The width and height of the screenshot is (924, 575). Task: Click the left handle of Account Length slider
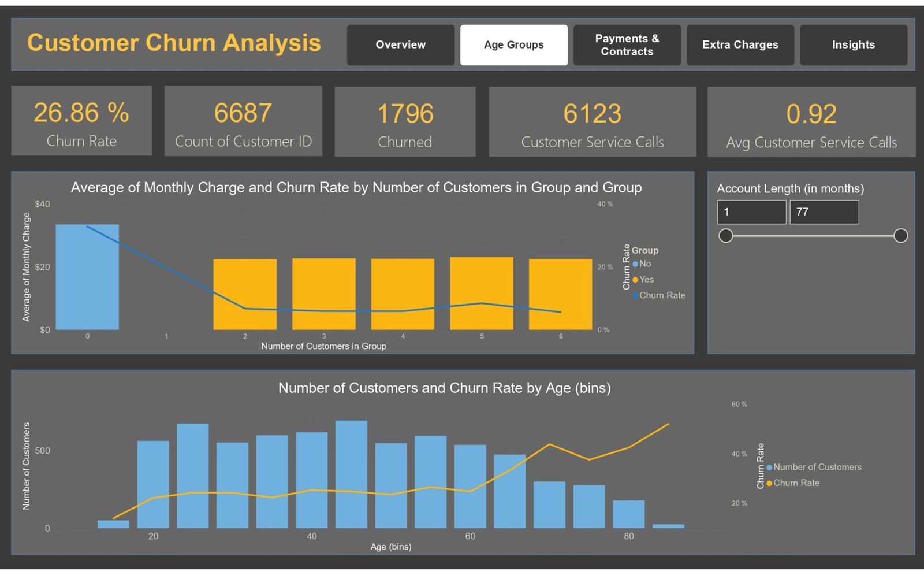(x=726, y=236)
